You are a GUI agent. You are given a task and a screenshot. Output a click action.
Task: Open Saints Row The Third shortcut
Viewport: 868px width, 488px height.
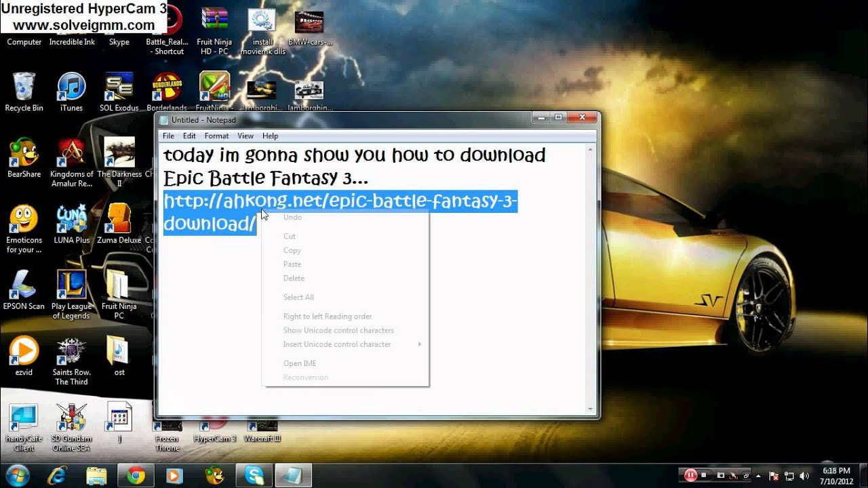click(71, 361)
